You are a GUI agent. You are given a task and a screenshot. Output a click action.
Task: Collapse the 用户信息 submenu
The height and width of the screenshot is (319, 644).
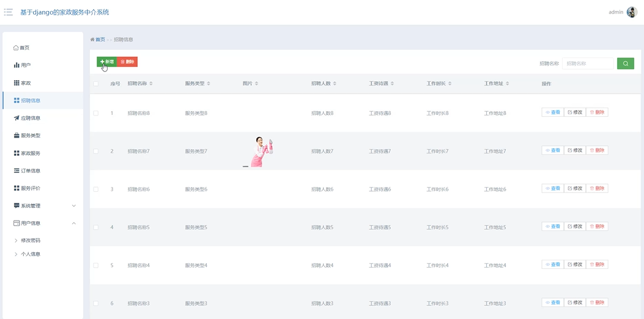pyautogui.click(x=43, y=224)
